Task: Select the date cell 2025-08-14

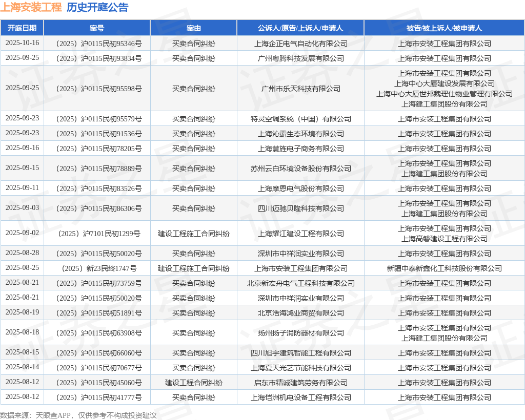Action: [x=22, y=367]
